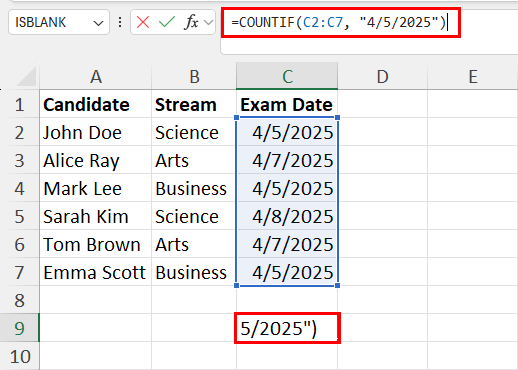This screenshot has height=370, width=518.
Task: Click John Doe's exam date 4/5/2025
Action: coord(287,132)
